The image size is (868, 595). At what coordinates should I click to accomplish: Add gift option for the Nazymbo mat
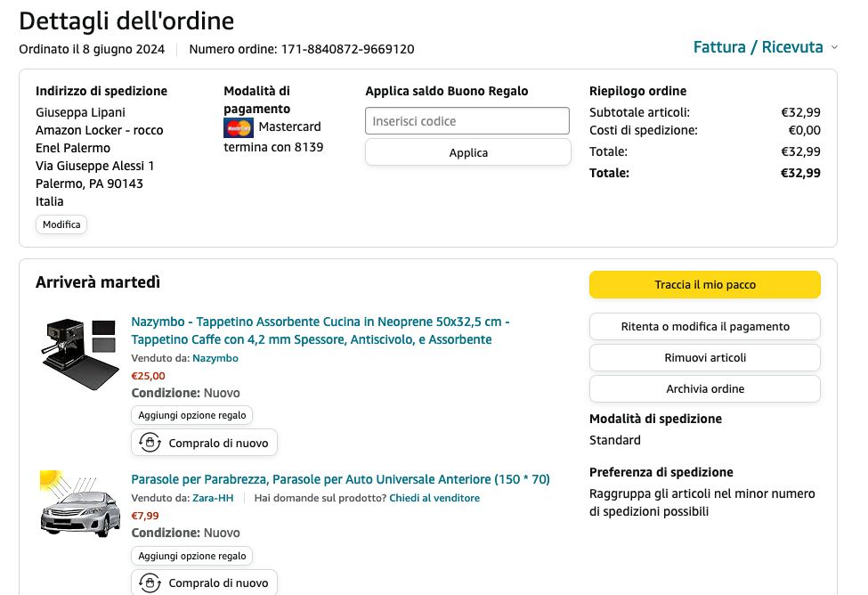(192, 415)
